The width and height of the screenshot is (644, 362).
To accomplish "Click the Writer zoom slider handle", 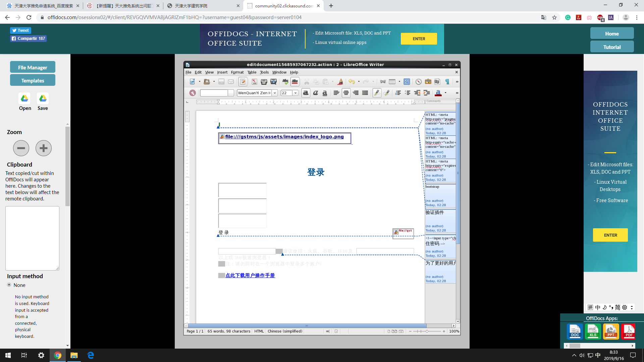I will point(427,331).
